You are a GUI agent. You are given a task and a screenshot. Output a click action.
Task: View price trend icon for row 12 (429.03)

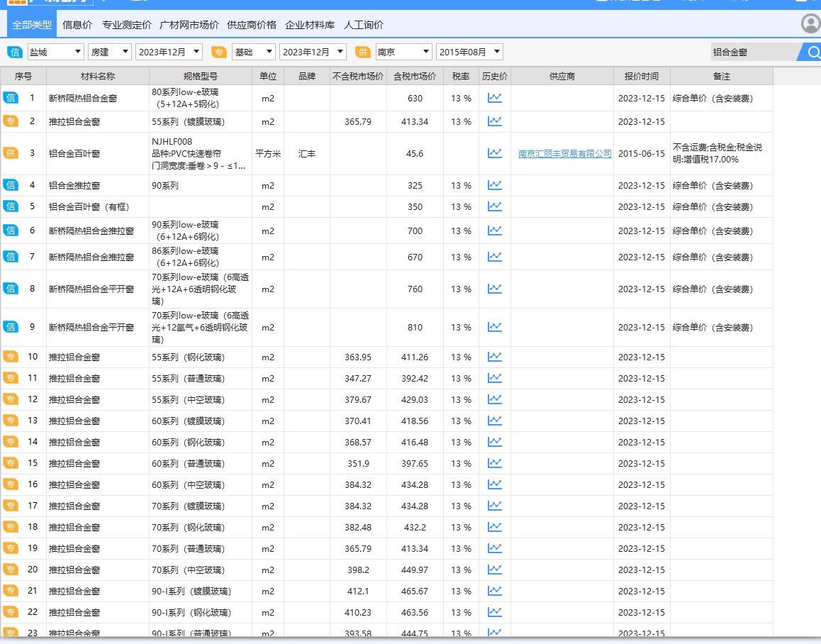(495, 399)
